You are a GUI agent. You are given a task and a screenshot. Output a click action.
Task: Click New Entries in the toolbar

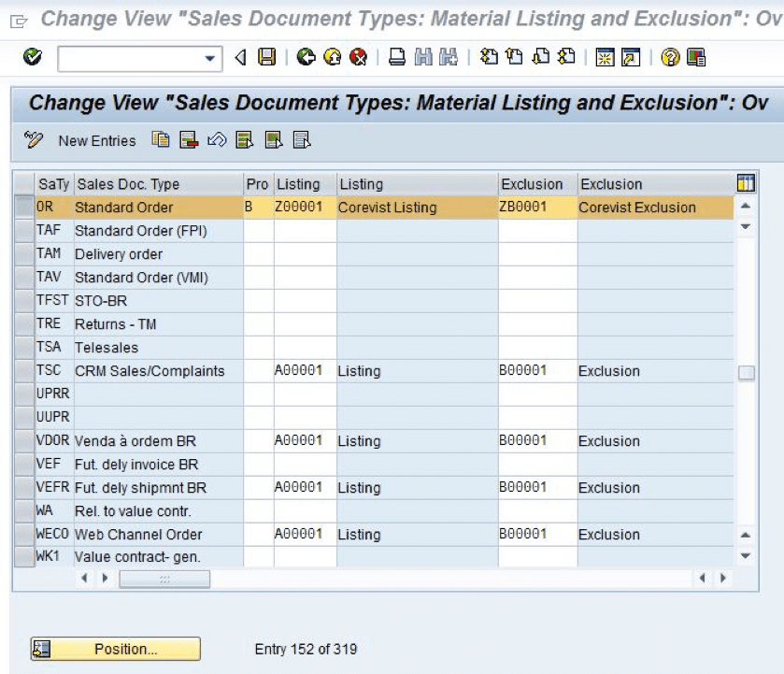pyautogui.click(x=96, y=141)
